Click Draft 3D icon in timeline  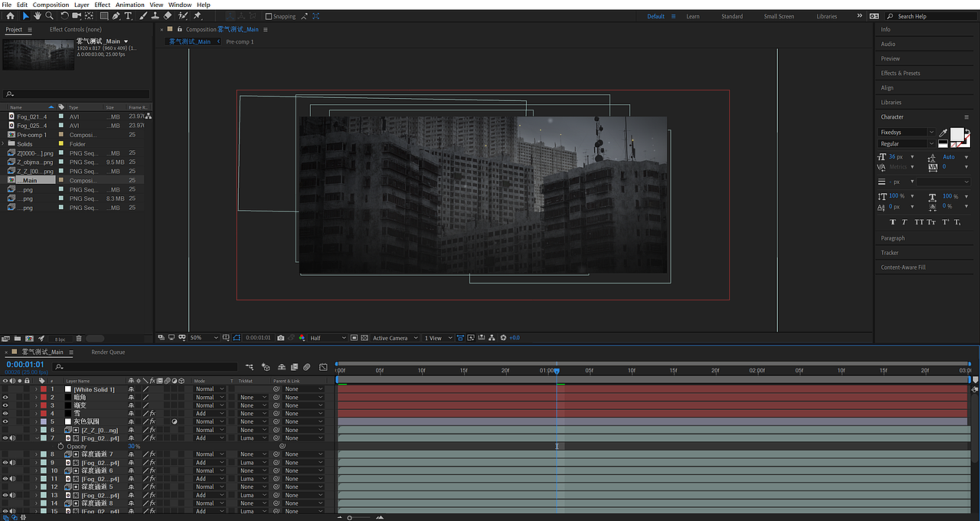point(266,367)
